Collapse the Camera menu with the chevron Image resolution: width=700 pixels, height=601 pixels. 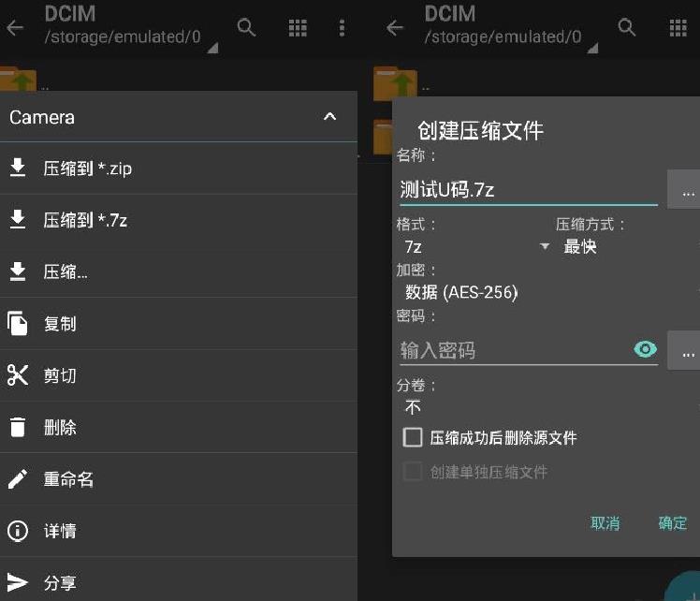coord(329,116)
